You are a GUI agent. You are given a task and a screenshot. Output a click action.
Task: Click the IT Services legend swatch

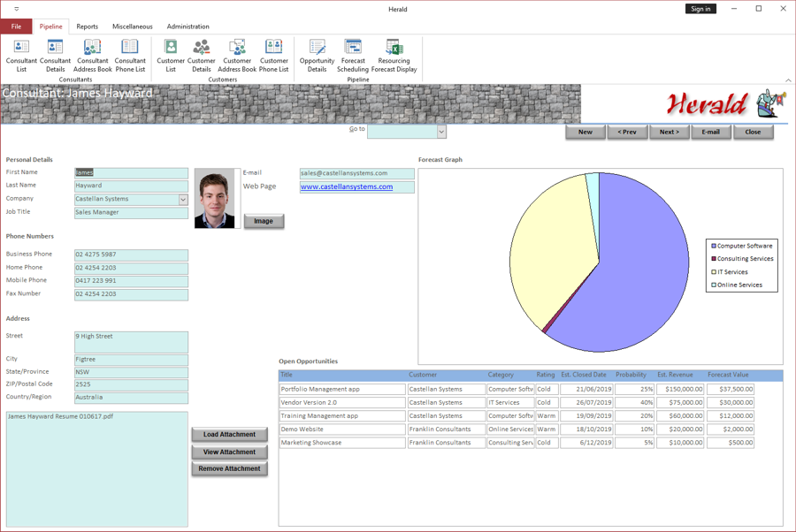tap(714, 272)
